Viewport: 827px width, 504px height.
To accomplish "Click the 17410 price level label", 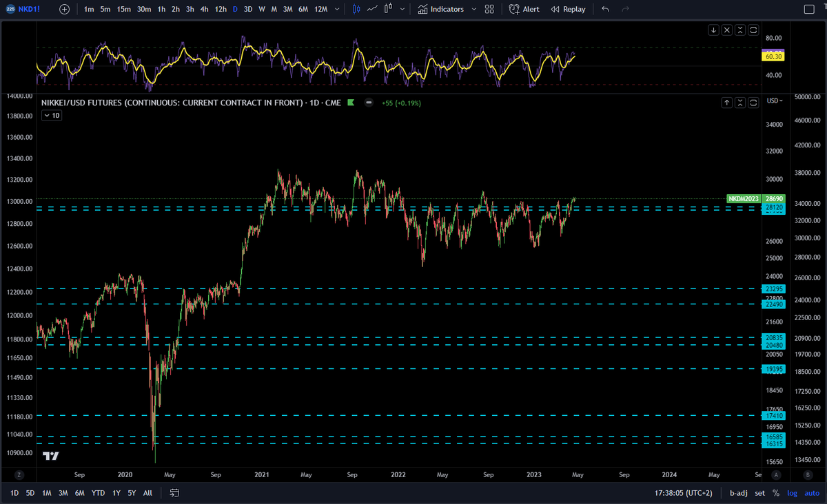I will [x=775, y=415].
